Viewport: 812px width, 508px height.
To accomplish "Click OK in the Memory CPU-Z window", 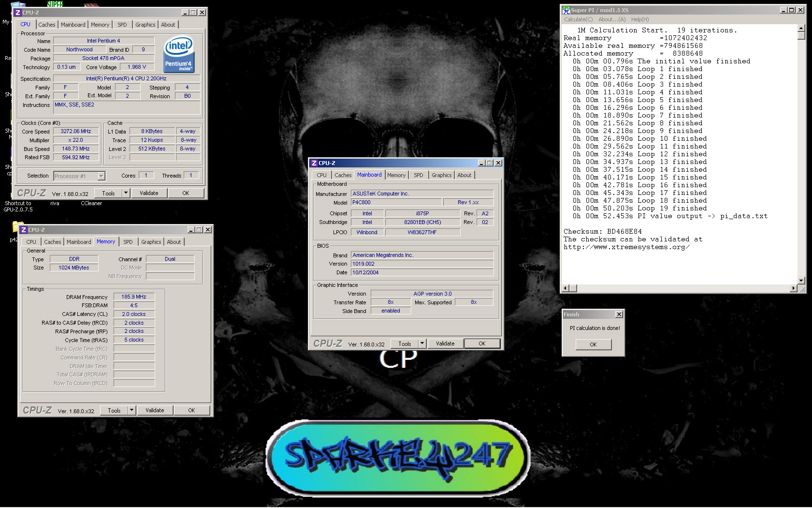I will (x=191, y=410).
